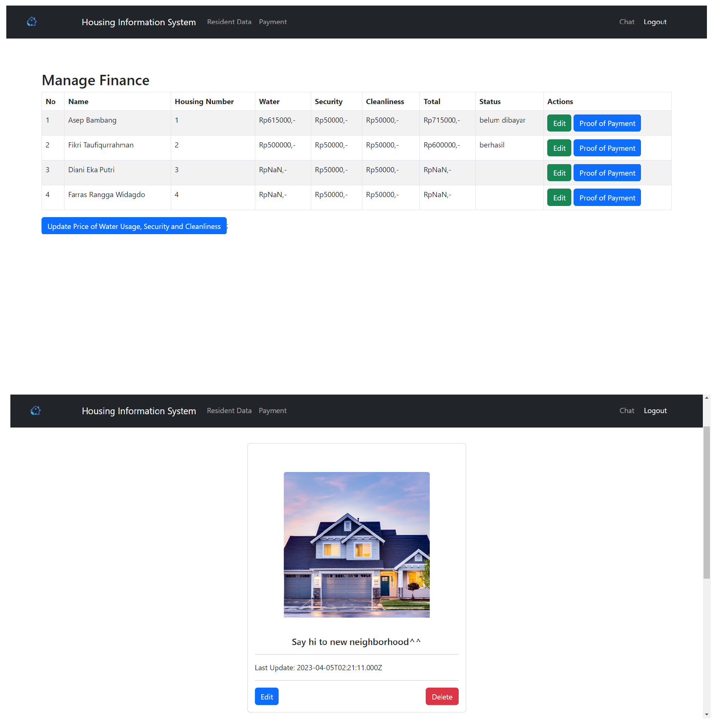Edit Fikri Taufiqurrahman's finance row
The height and width of the screenshot is (728, 721).
(x=559, y=148)
